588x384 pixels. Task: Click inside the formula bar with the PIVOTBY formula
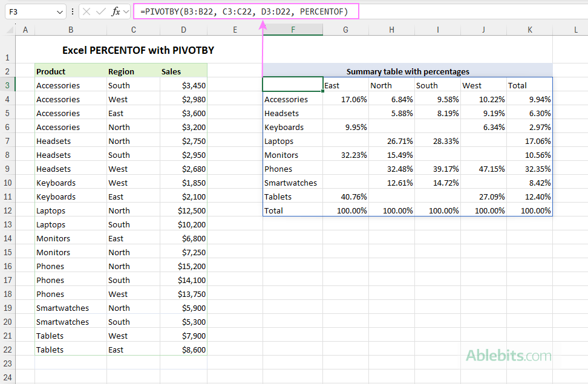[242, 11]
